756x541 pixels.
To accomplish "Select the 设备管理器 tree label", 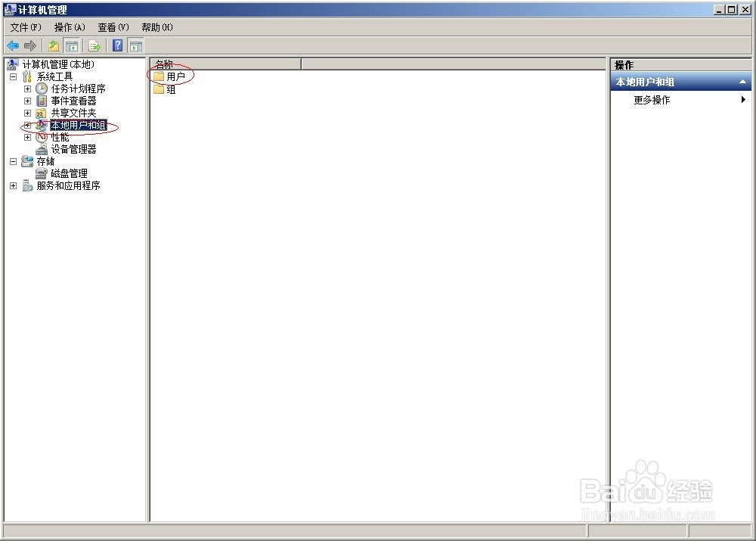I will tap(74, 149).
